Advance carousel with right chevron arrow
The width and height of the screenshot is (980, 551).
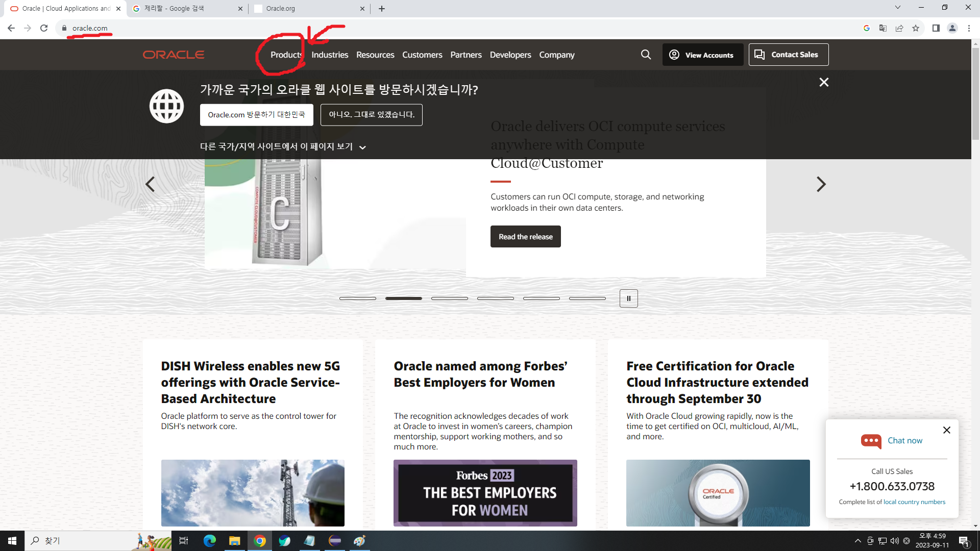pyautogui.click(x=821, y=184)
